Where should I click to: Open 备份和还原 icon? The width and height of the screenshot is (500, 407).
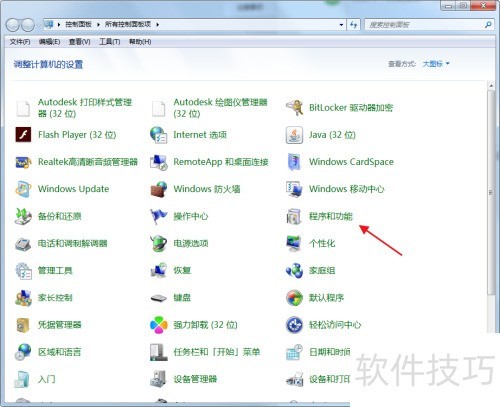tap(23, 216)
